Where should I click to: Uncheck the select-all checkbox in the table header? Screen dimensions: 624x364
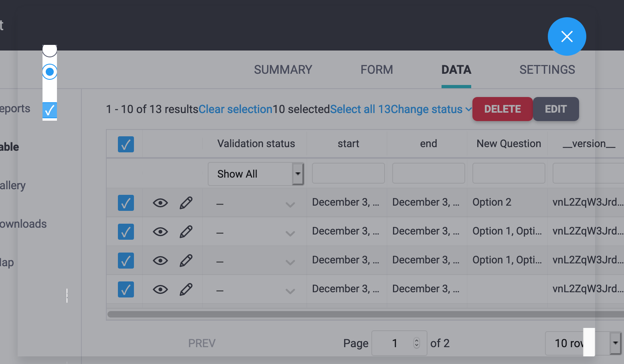(126, 144)
